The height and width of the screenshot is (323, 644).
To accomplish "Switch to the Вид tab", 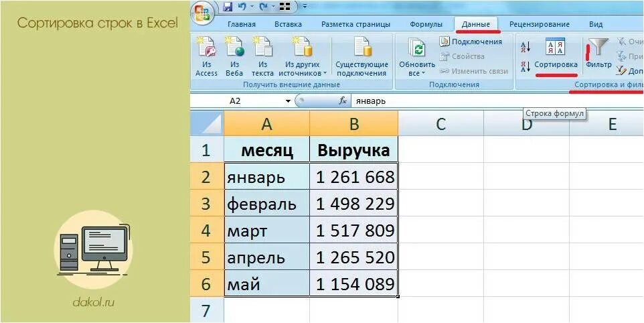I will (x=596, y=24).
